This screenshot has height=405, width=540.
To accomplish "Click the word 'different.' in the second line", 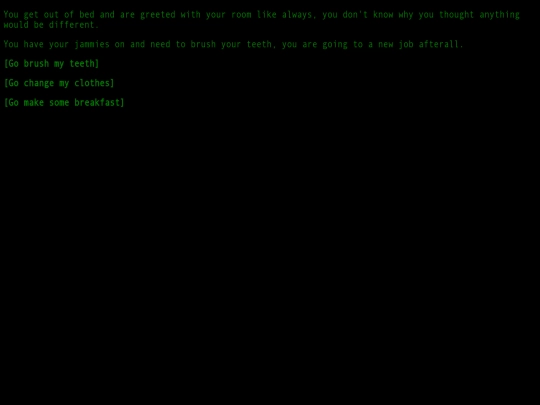I will tap(74, 25).
